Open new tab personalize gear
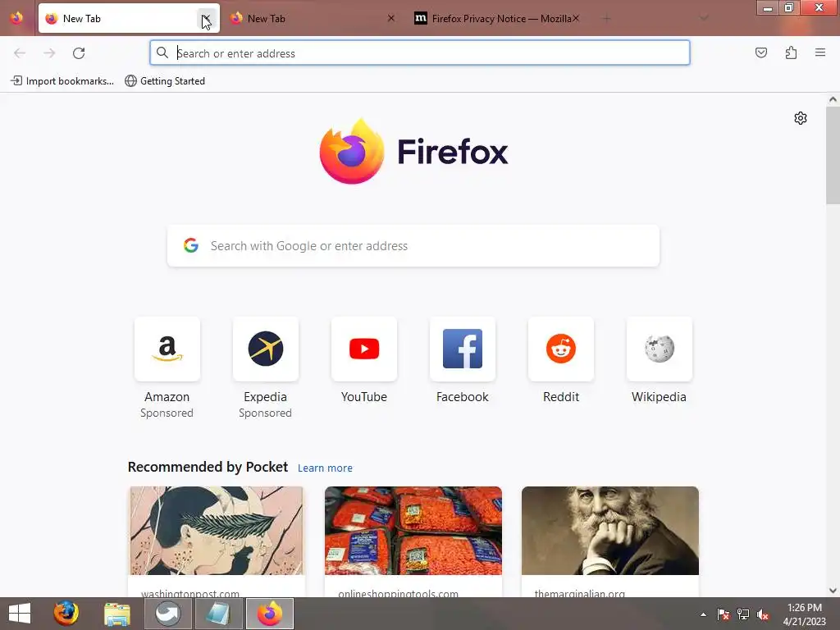840x630 pixels. [x=801, y=118]
